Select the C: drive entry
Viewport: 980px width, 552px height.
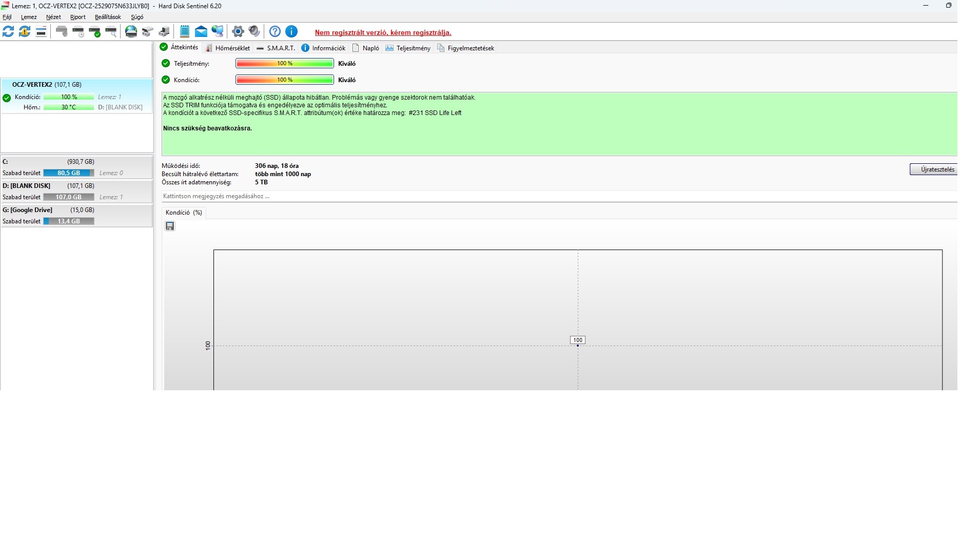click(76, 167)
